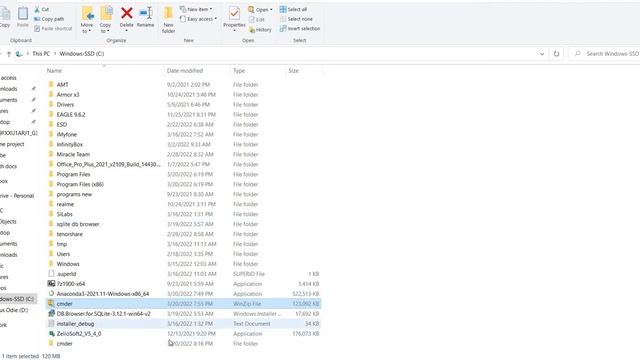
Task: Click the cmder WinZip file icon
Action: [51, 303]
